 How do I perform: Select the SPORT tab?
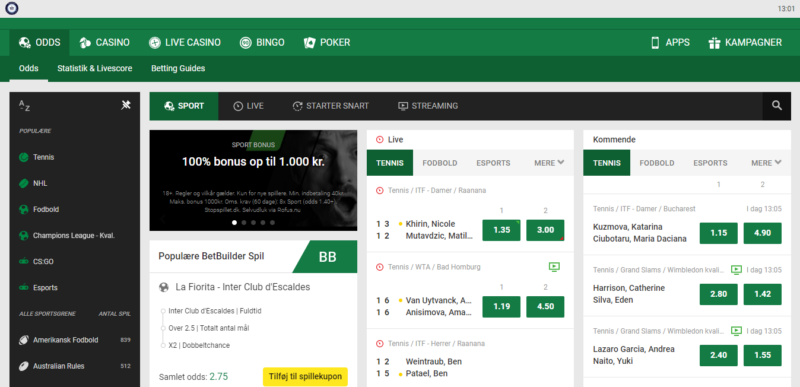(x=184, y=106)
